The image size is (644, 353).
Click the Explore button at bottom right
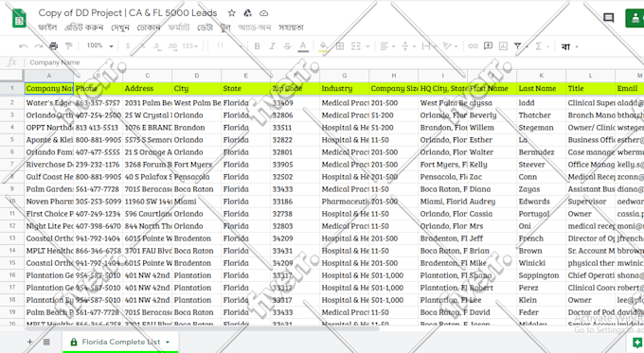637,343
